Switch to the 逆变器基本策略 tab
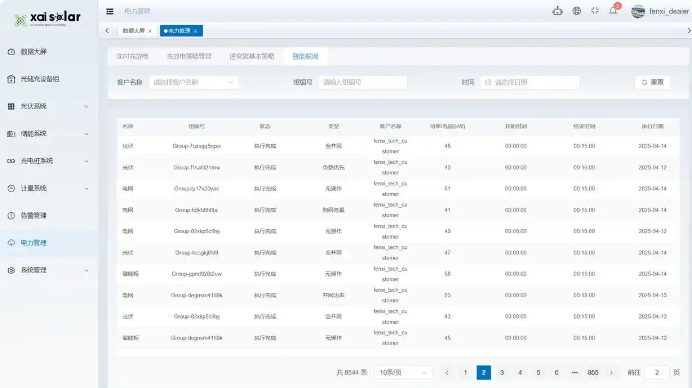 coord(252,57)
